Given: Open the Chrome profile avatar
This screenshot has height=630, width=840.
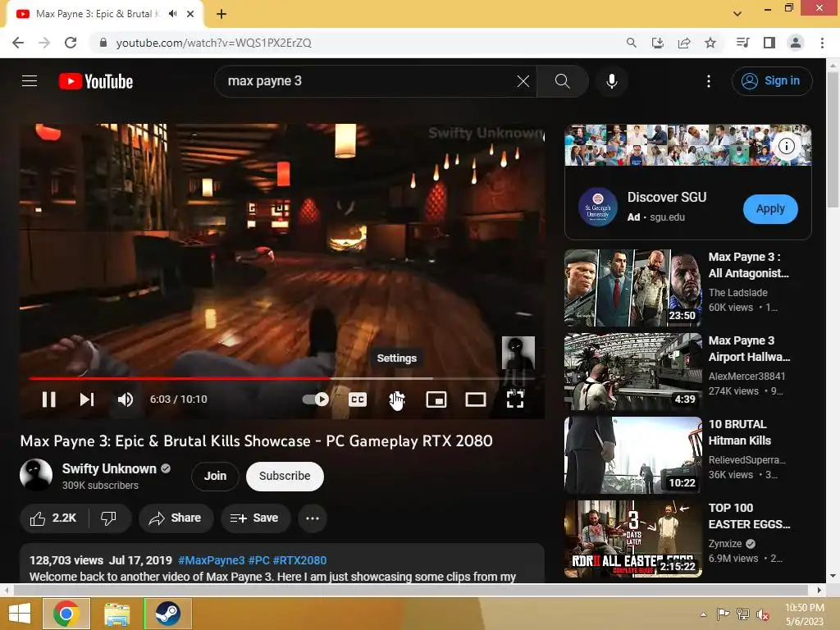Looking at the screenshot, I should 796,43.
